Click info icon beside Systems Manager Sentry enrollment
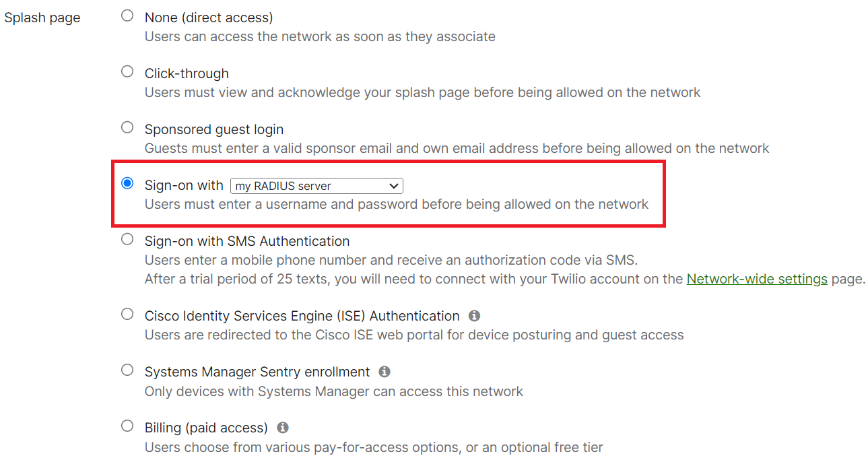The height and width of the screenshot is (460, 868). point(385,372)
